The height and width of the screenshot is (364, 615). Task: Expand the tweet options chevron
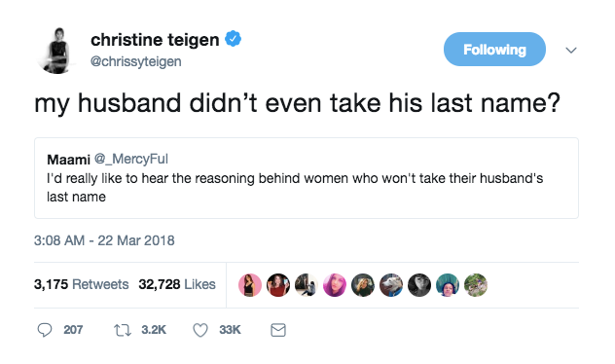click(x=571, y=51)
